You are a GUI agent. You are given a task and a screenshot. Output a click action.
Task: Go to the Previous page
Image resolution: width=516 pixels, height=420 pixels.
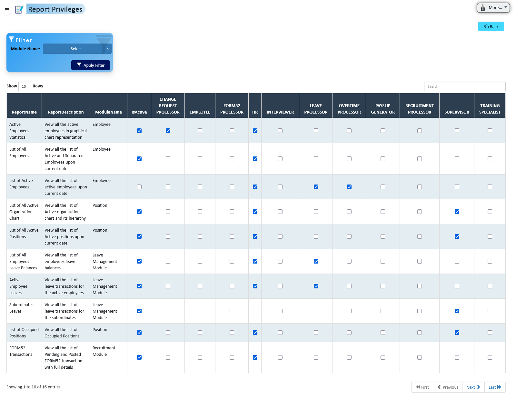pyautogui.click(x=448, y=387)
